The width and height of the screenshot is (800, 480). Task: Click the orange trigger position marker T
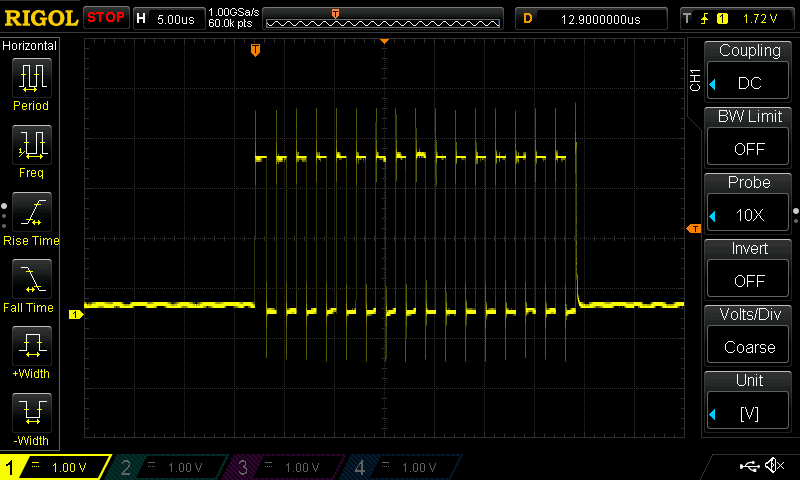tap(256, 49)
